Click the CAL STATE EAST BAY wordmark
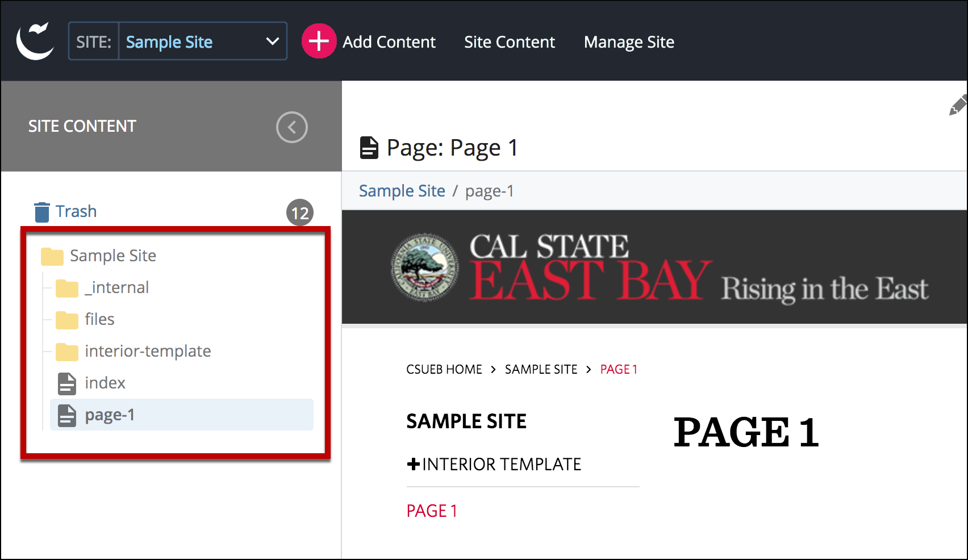The image size is (968, 560). click(591, 267)
